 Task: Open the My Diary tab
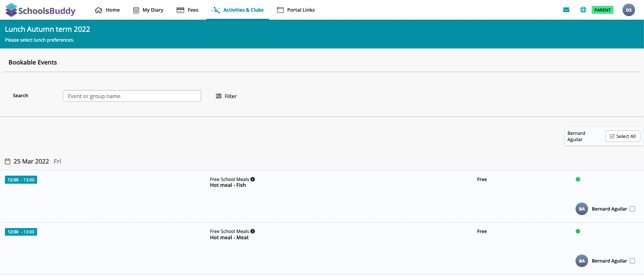point(148,10)
